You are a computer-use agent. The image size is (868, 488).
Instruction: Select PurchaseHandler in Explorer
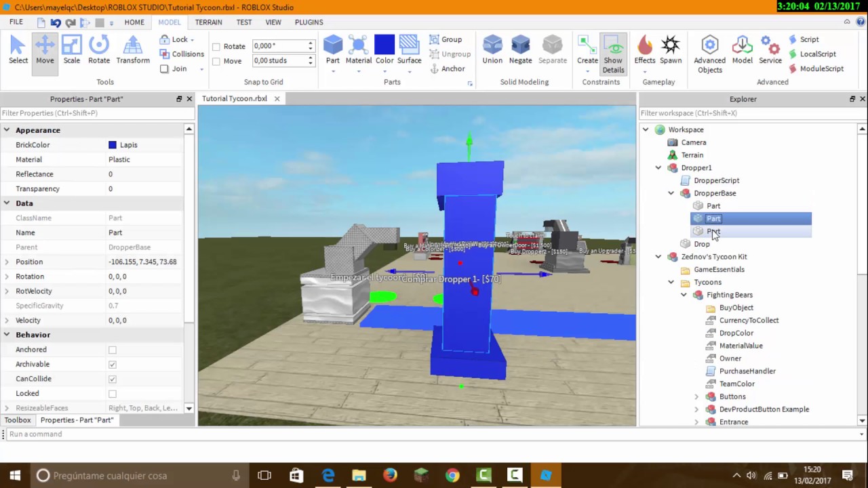tap(747, 371)
